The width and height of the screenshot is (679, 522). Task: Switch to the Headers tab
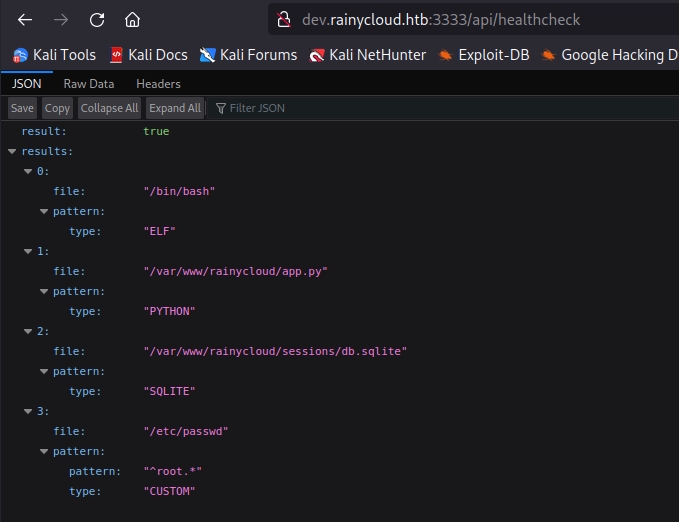pyautogui.click(x=158, y=84)
